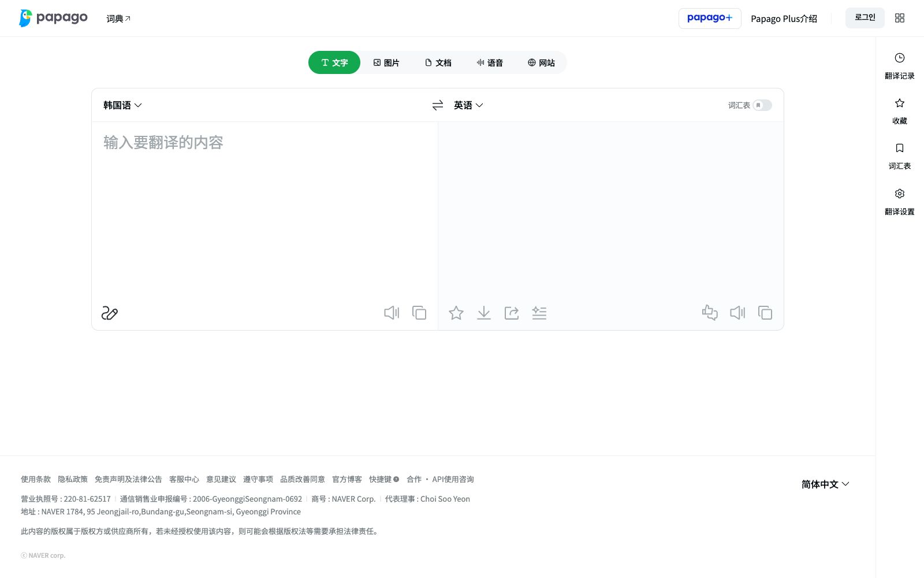
Task: Copy translated text with copy icon
Action: tap(765, 313)
